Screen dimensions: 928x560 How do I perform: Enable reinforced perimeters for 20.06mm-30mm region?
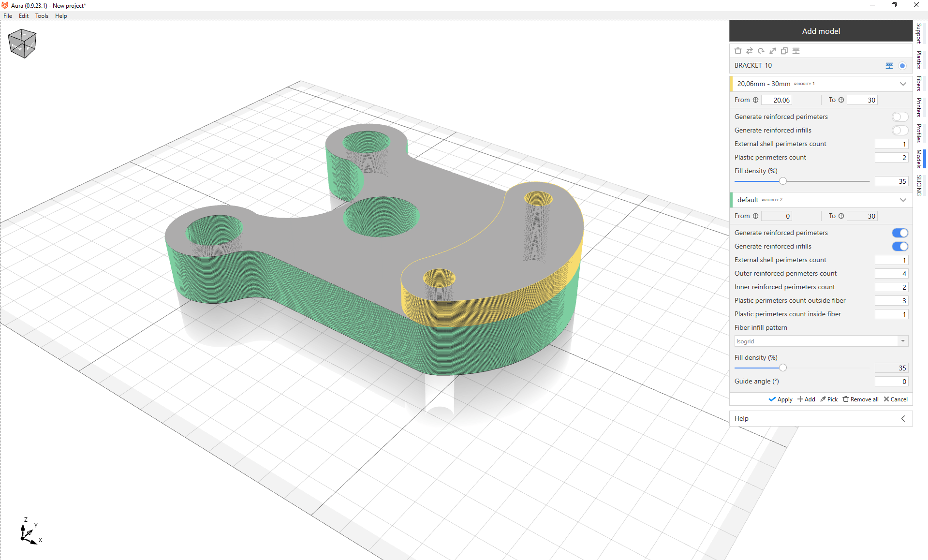(x=900, y=117)
